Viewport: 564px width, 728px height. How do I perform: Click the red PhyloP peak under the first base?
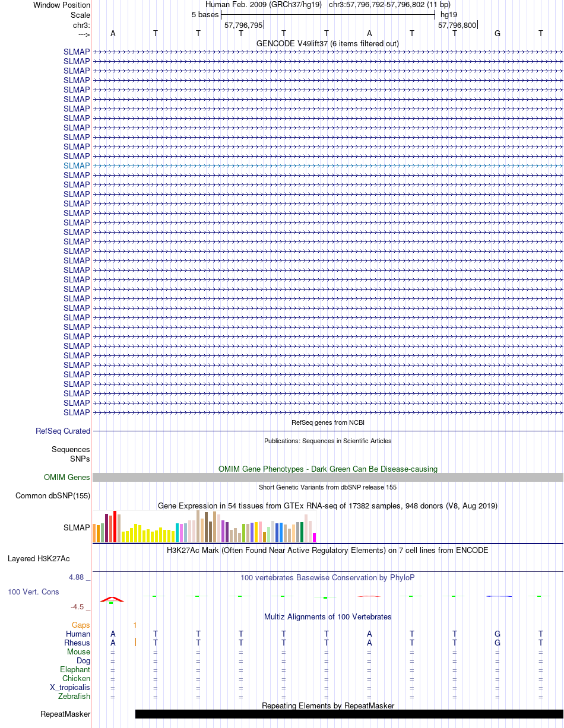(x=112, y=599)
